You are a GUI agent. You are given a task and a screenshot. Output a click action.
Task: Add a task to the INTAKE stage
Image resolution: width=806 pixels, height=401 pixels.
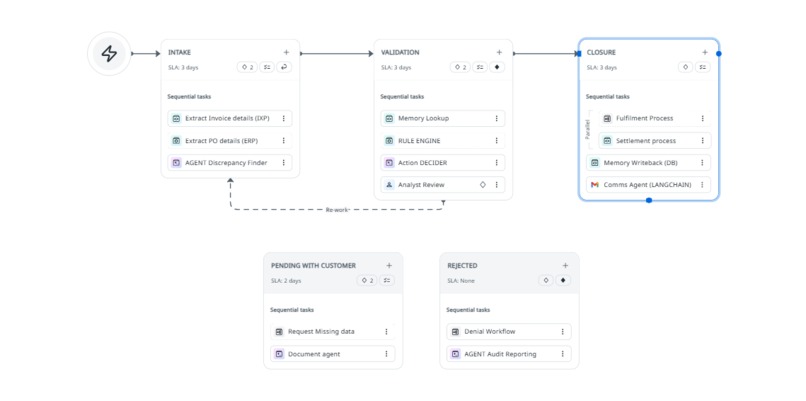(286, 52)
